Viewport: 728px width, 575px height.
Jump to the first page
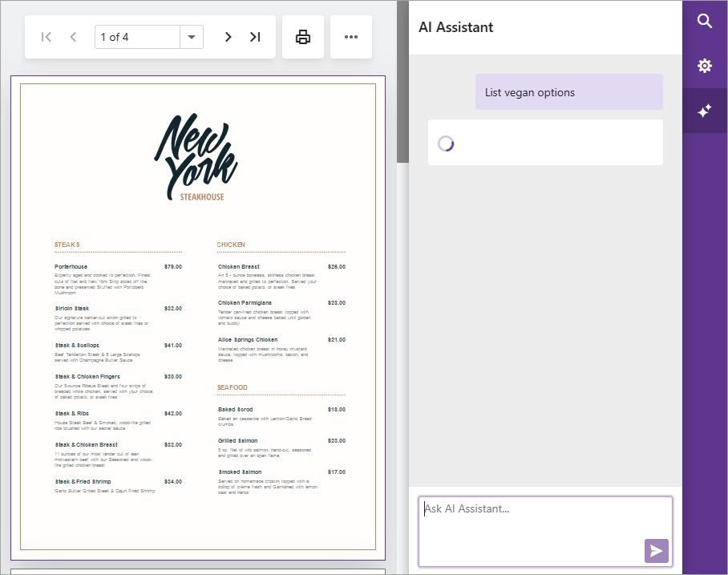click(x=46, y=36)
